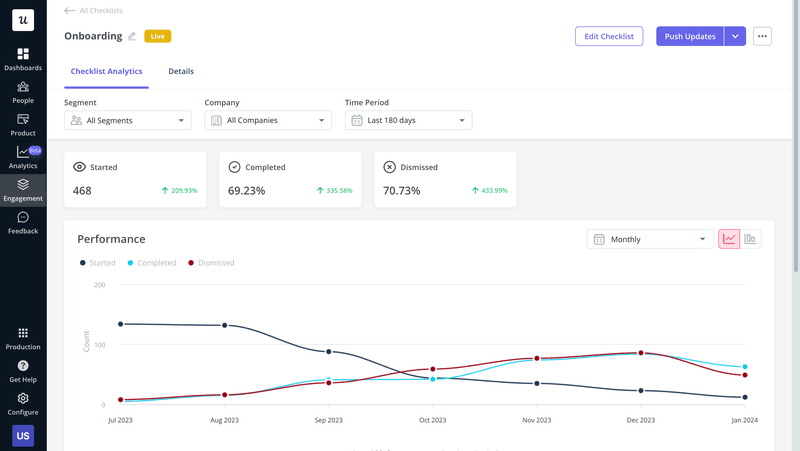
Task: Select Feedback icon in sidebar
Action: 23,222
